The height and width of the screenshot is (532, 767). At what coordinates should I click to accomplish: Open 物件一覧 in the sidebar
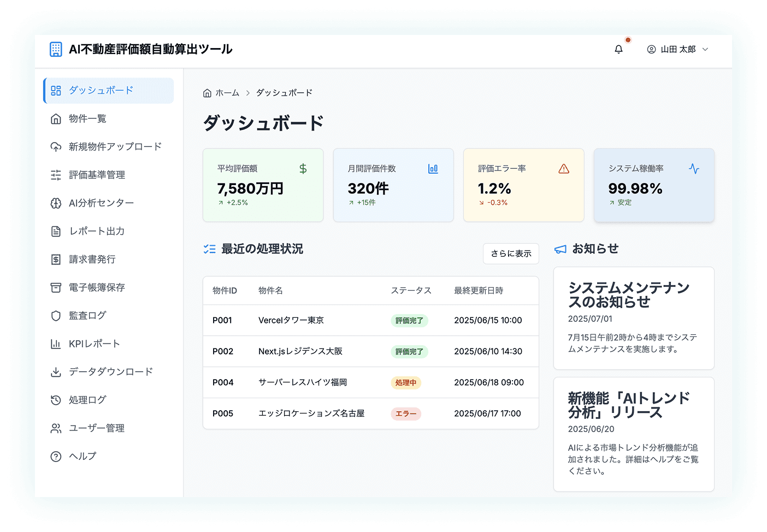point(87,119)
